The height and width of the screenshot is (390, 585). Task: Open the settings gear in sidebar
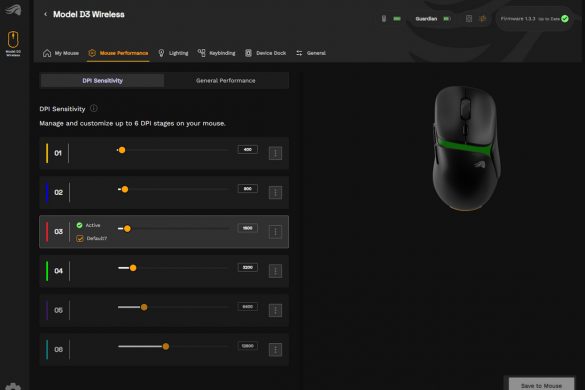point(13,387)
